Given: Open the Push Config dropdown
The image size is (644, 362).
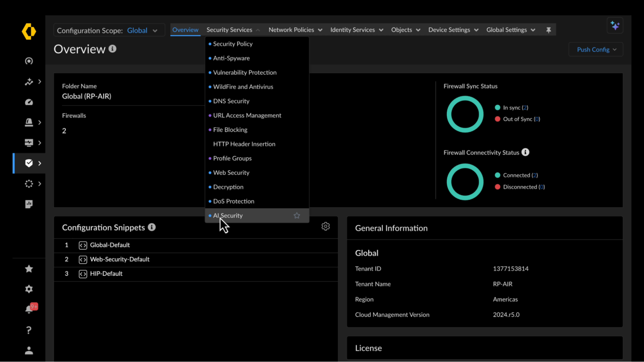Looking at the screenshot, I should point(595,49).
